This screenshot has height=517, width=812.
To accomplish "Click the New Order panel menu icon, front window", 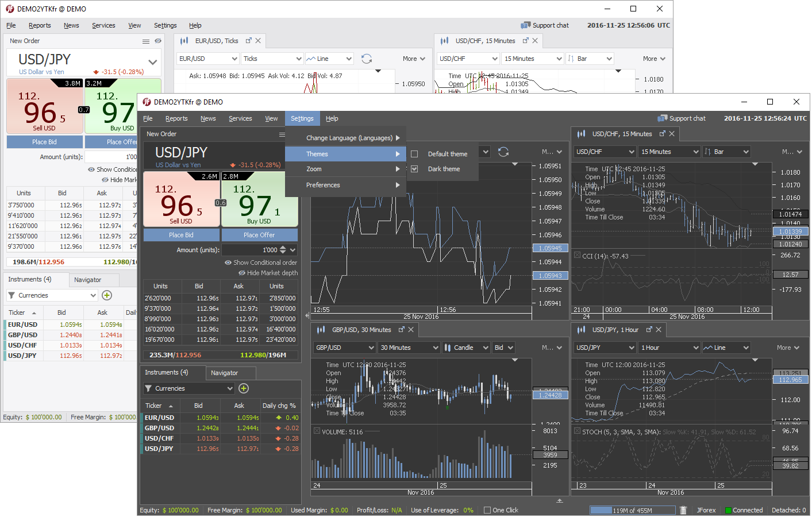I will (x=282, y=134).
